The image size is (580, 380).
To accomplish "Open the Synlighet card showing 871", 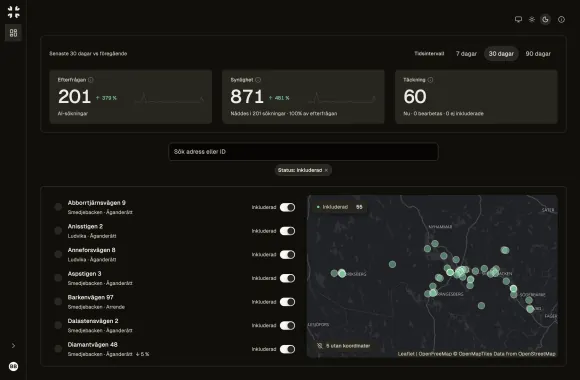I will point(303,97).
